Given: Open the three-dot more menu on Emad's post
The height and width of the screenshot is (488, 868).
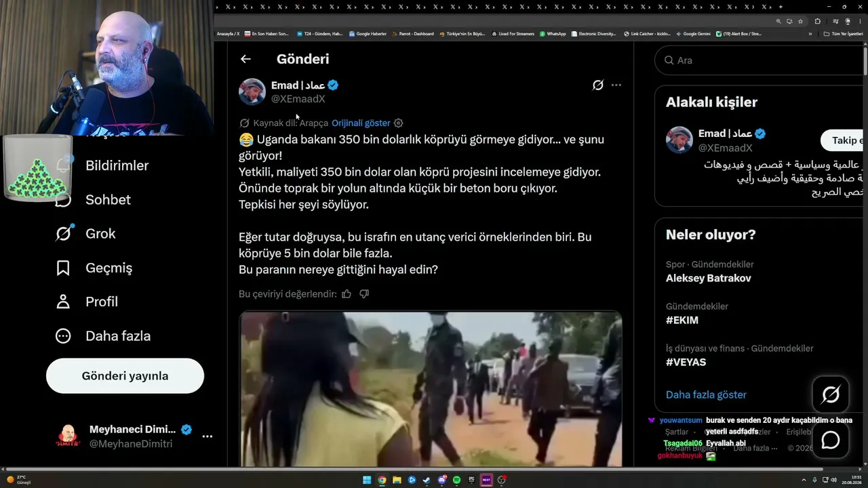Looking at the screenshot, I should point(616,85).
